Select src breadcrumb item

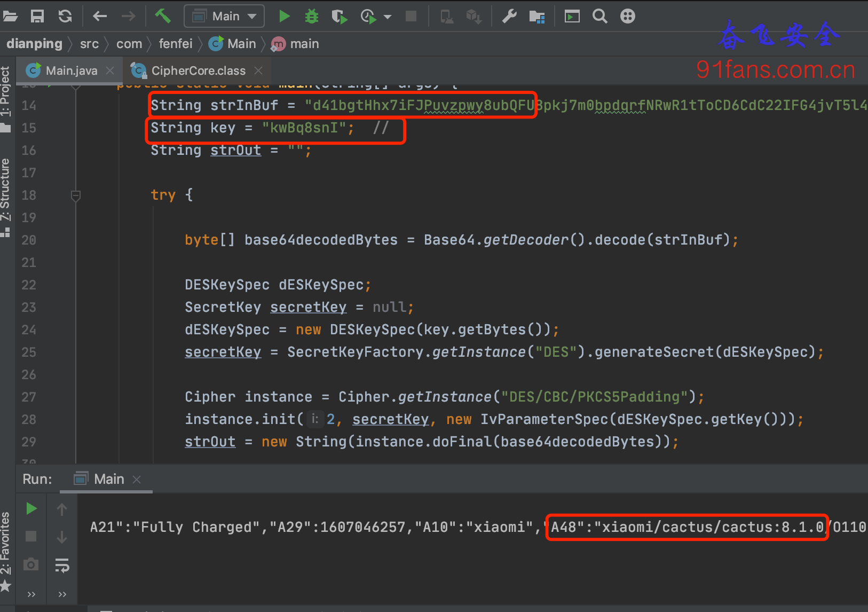coord(89,44)
